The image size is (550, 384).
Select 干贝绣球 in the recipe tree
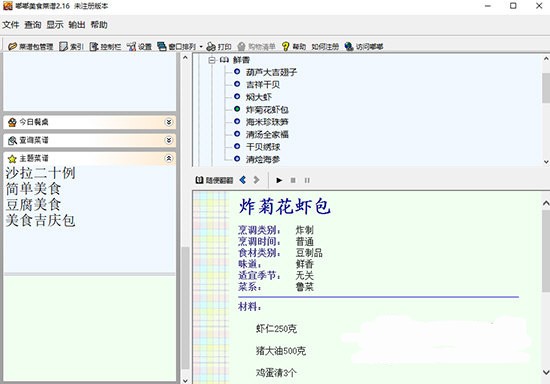point(263,147)
